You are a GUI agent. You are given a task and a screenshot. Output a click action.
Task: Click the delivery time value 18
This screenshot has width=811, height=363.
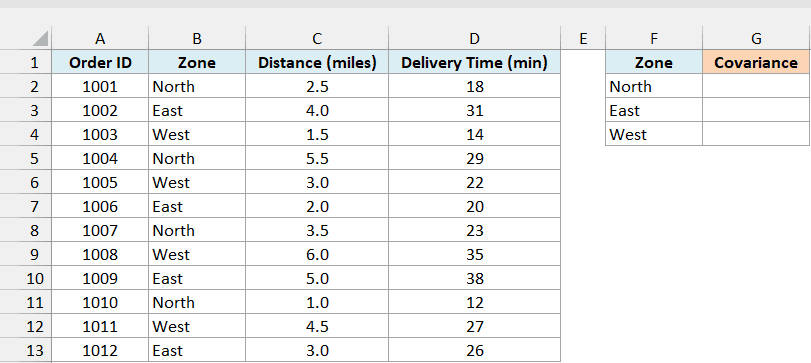click(474, 86)
